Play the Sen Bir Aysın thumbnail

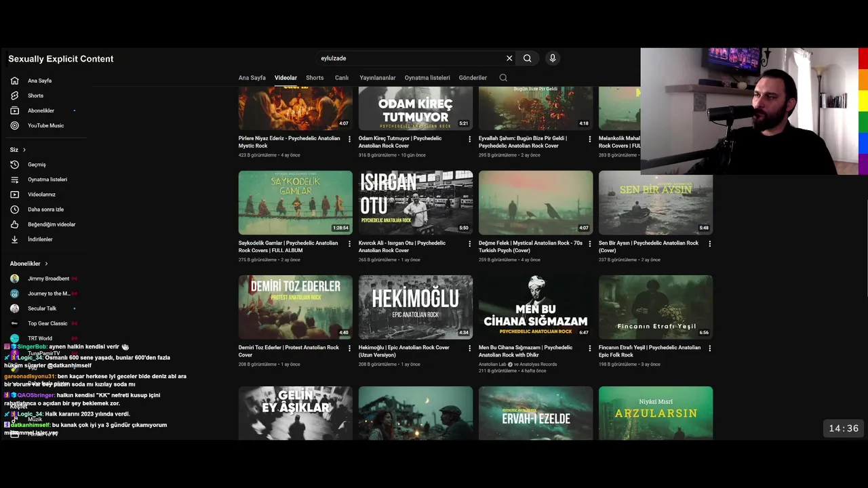click(656, 203)
